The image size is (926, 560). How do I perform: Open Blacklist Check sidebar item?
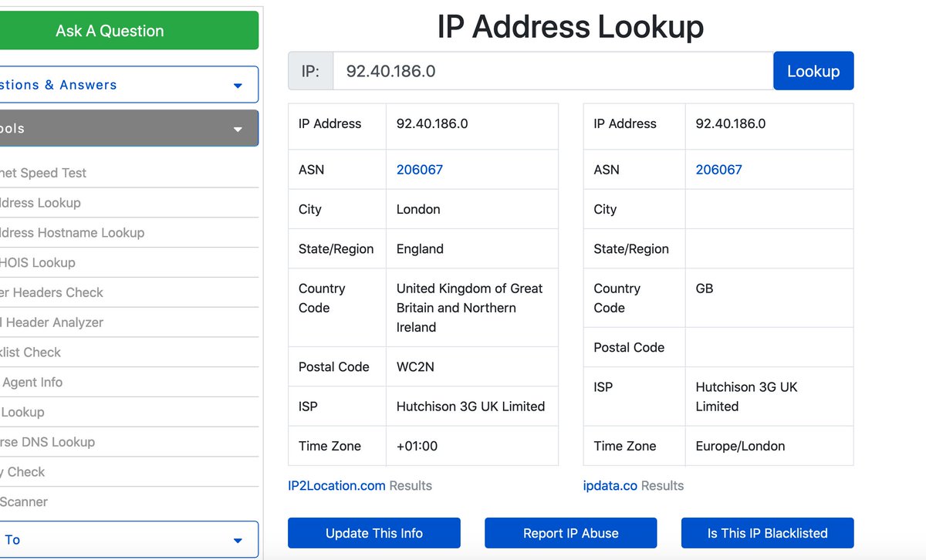(x=31, y=353)
